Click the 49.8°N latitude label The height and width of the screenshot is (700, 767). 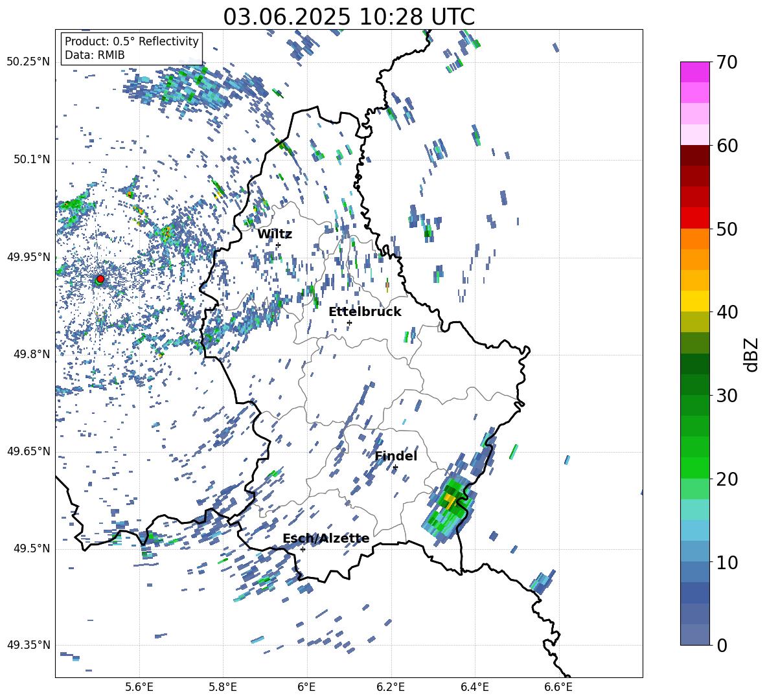point(31,354)
